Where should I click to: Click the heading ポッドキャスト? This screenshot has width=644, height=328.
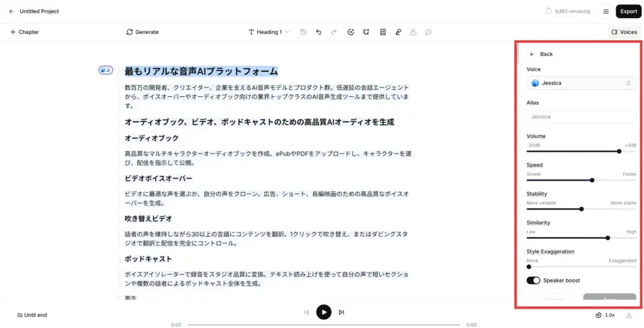coord(148,259)
